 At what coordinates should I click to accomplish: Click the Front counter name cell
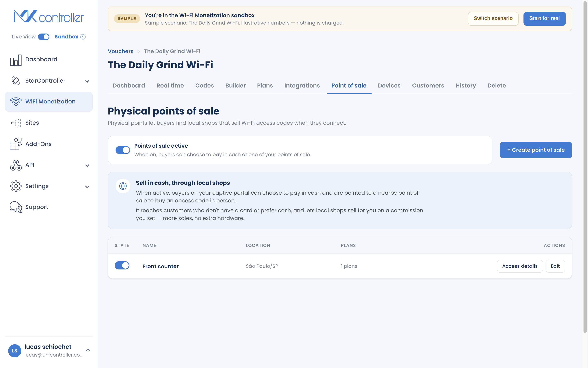coord(160,266)
